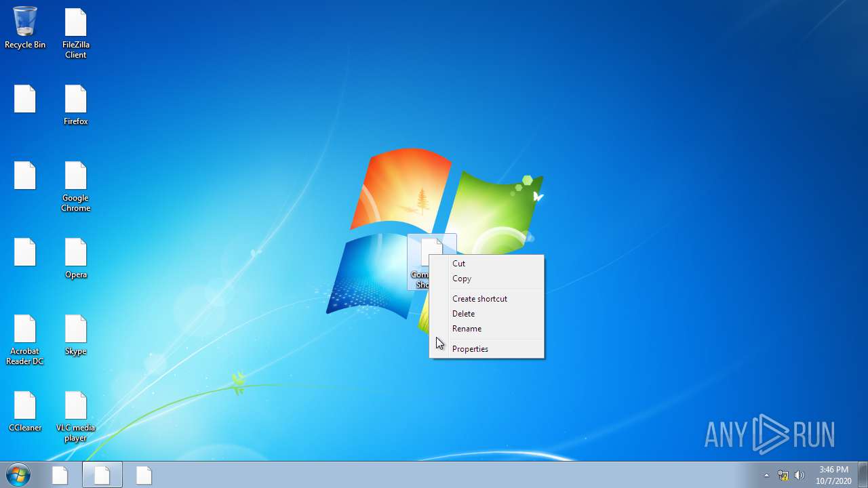
Task: Show hidden tray icons arrow
Action: (767, 475)
